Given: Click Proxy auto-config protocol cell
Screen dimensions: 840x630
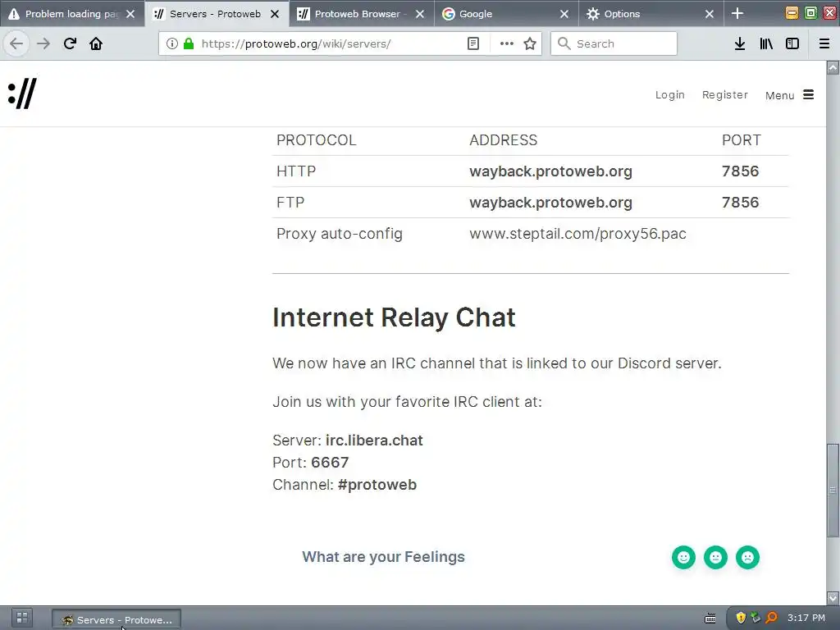Looking at the screenshot, I should tap(339, 234).
